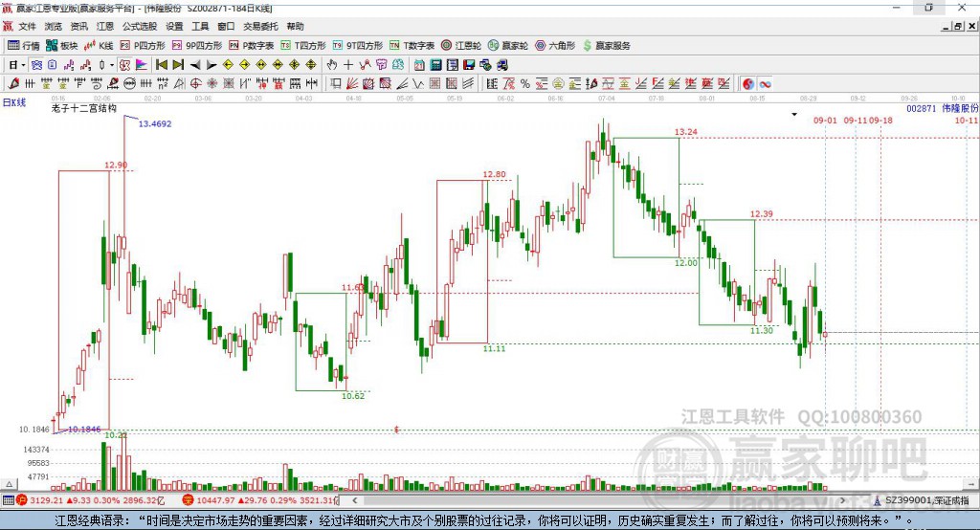Viewport: 980px width, 530px height.
Task: Open the 9P四方形 tool
Action: click(197, 46)
